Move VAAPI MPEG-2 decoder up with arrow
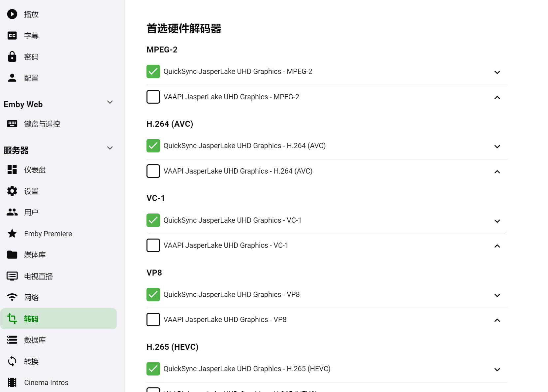 497,98
